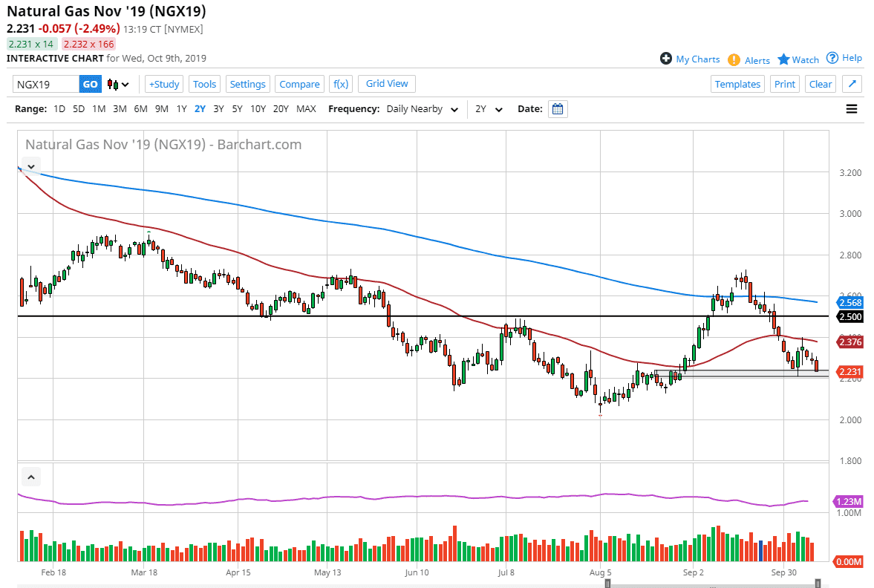Click the red 2.376 moving average label
The width and height of the screenshot is (874, 588).
850,342
